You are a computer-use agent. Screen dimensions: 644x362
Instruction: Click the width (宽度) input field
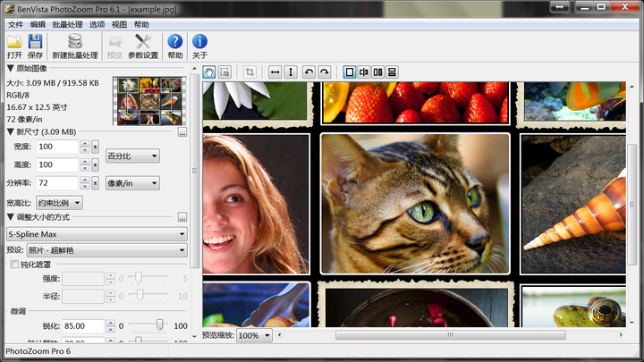coord(57,147)
